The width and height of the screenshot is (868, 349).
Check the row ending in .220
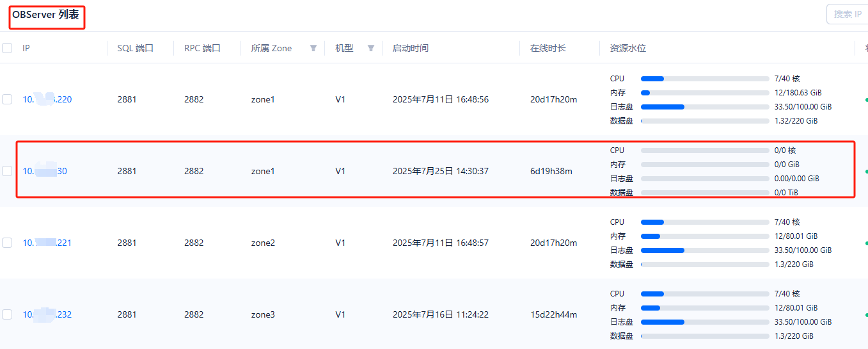pyautogui.click(x=7, y=99)
